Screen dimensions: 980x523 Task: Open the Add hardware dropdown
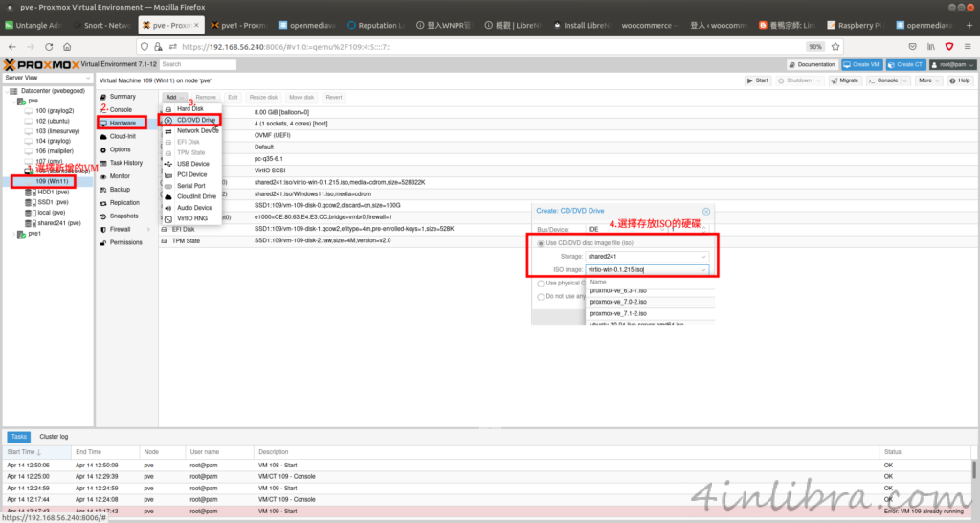coord(174,97)
